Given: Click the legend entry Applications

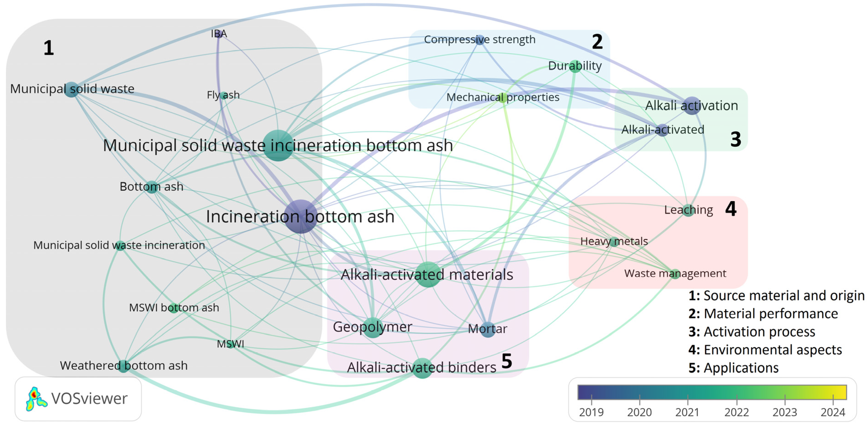Looking at the screenshot, I should click(x=733, y=368).
